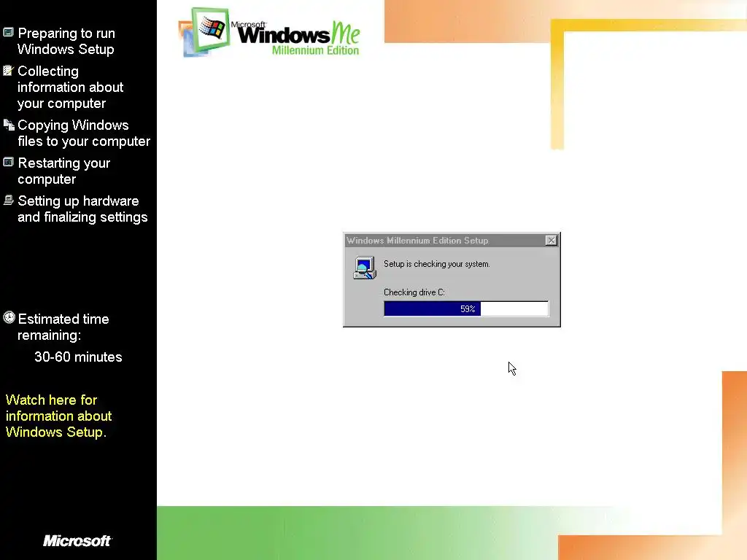Click the Preparing to run Windows Setup step icon
747x560 pixels.
click(x=8, y=32)
